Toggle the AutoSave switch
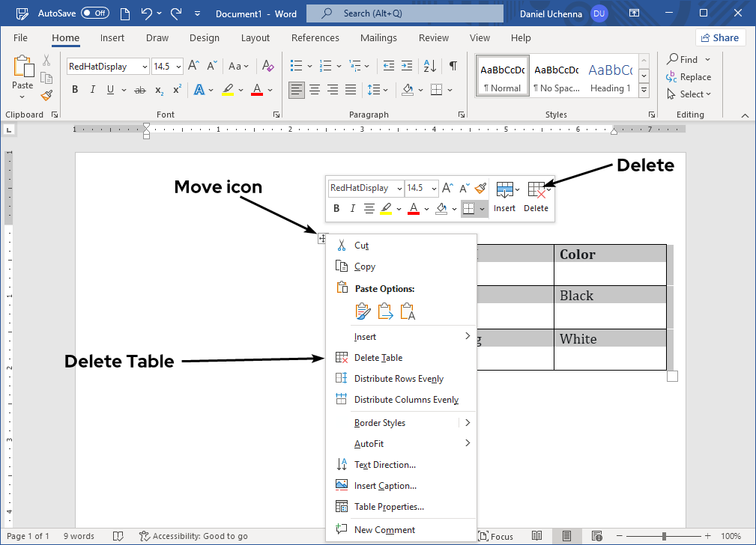This screenshot has width=756, height=545. tap(94, 13)
